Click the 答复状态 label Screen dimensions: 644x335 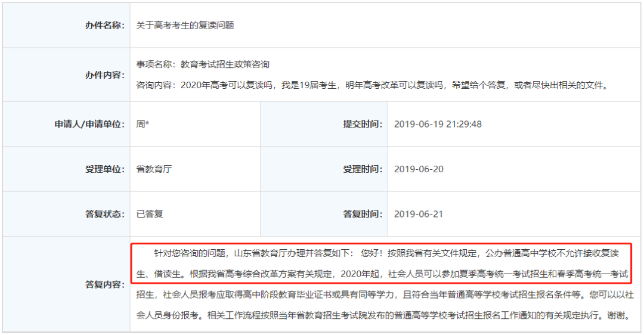105,214
